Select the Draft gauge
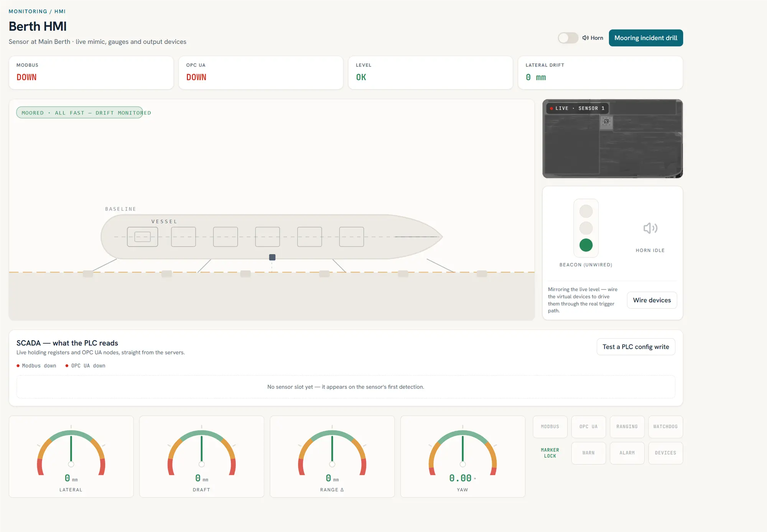Screen dimensions: 767x532 tap(202, 457)
